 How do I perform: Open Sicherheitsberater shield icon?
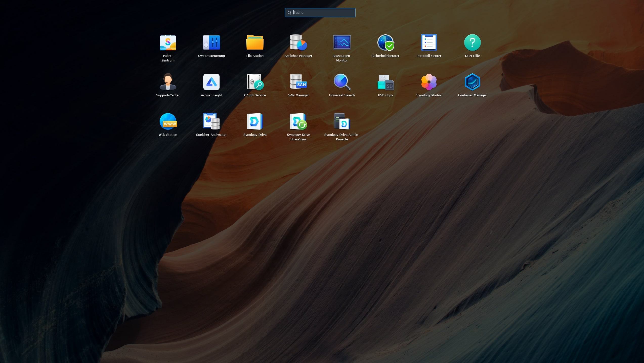coord(385,42)
